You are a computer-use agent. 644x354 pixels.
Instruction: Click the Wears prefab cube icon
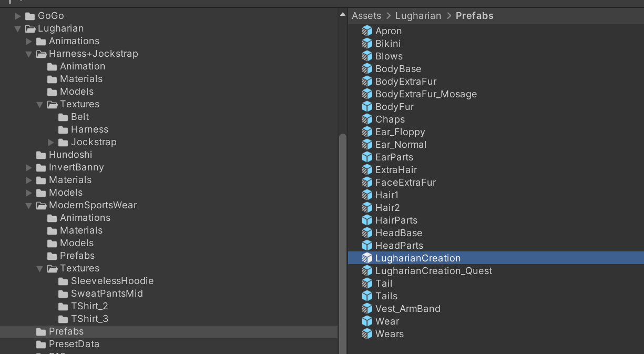point(367,334)
